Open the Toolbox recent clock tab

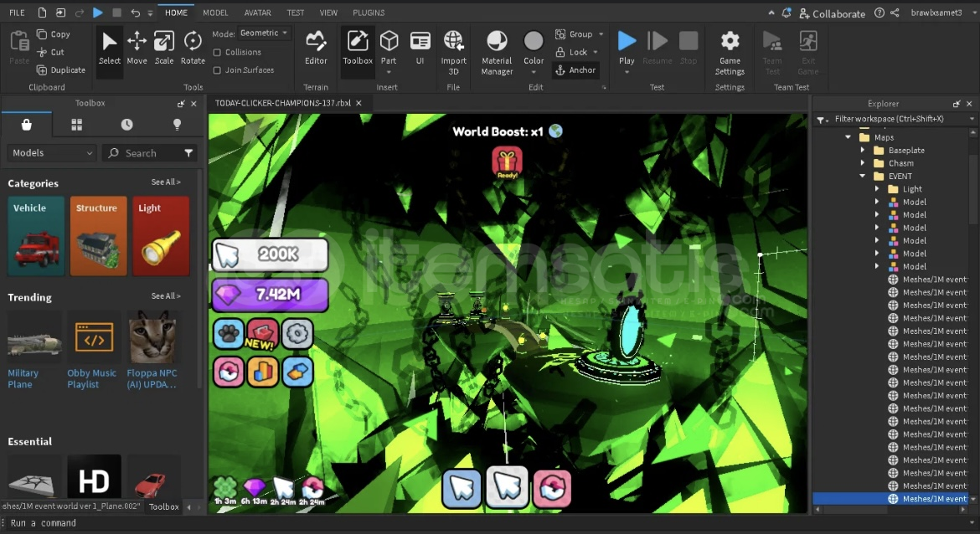tap(126, 125)
